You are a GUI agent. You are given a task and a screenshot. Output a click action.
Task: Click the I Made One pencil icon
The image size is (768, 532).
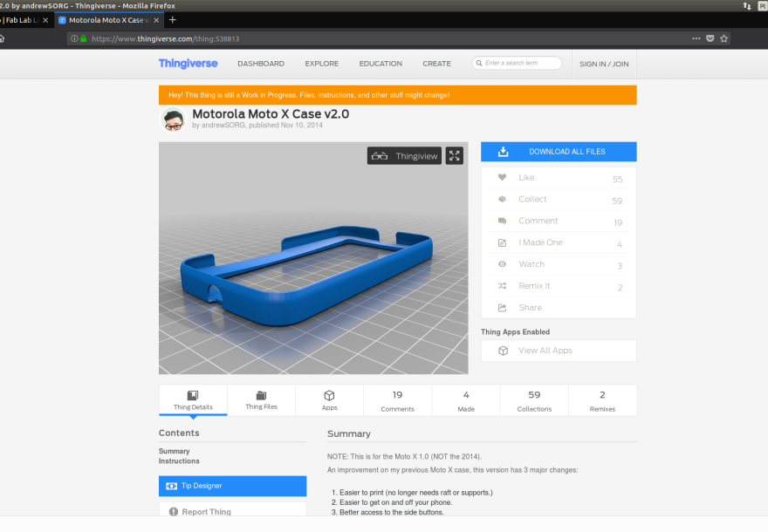pyautogui.click(x=502, y=242)
